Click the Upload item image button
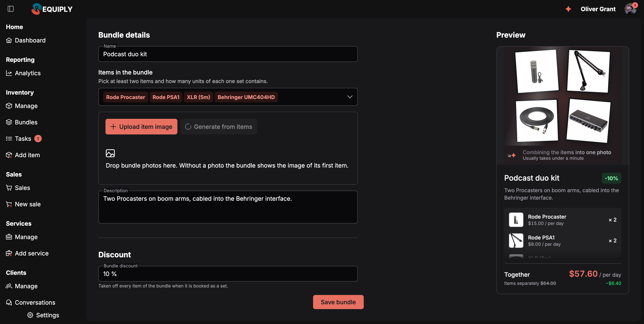This screenshot has height=324, width=644. click(x=141, y=127)
